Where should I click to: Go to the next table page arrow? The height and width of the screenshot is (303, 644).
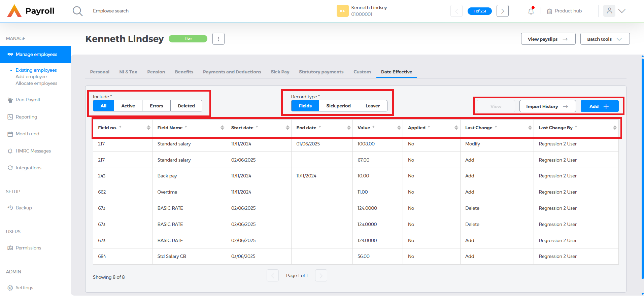[321, 276]
